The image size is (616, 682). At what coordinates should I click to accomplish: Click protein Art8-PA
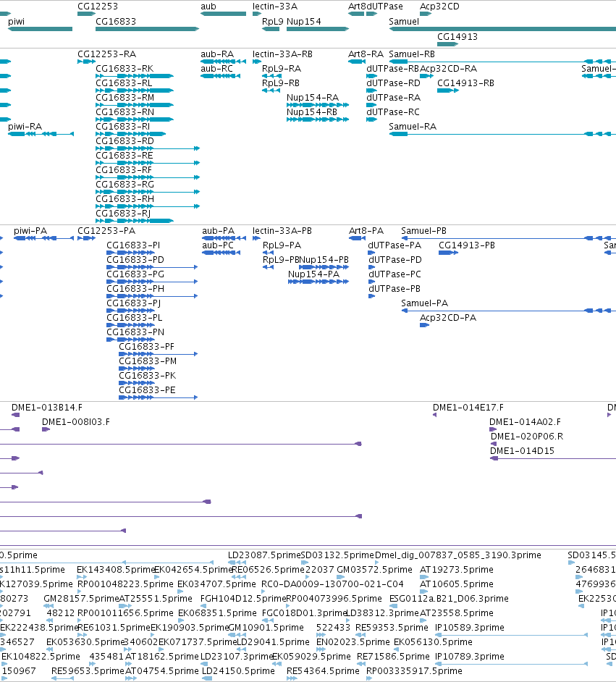click(366, 230)
